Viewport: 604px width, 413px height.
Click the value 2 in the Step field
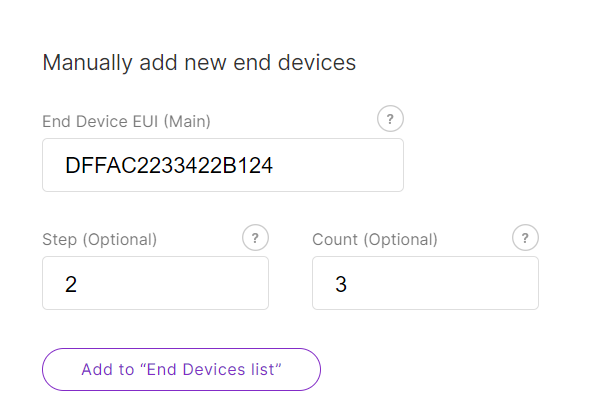[71, 284]
